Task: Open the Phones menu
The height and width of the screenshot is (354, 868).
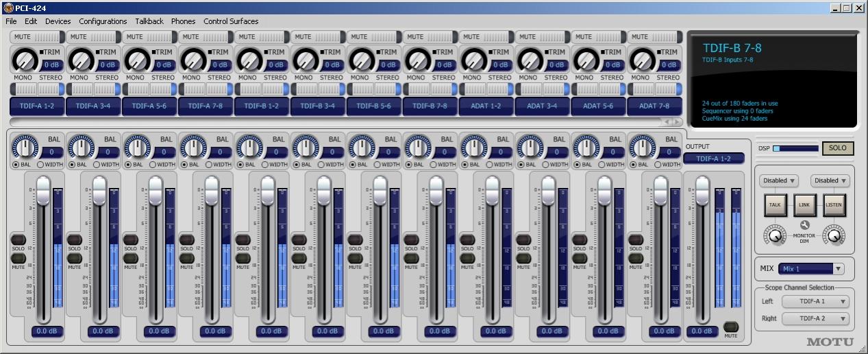Action: (183, 21)
